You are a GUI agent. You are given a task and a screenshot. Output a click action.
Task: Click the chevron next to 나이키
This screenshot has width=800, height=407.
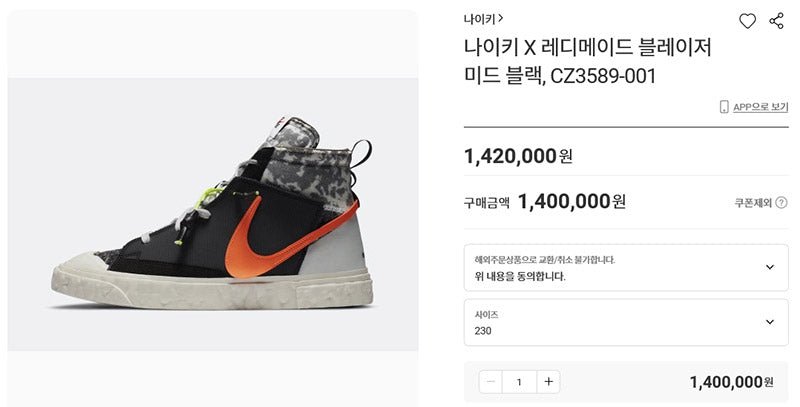[x=501, y=19]
